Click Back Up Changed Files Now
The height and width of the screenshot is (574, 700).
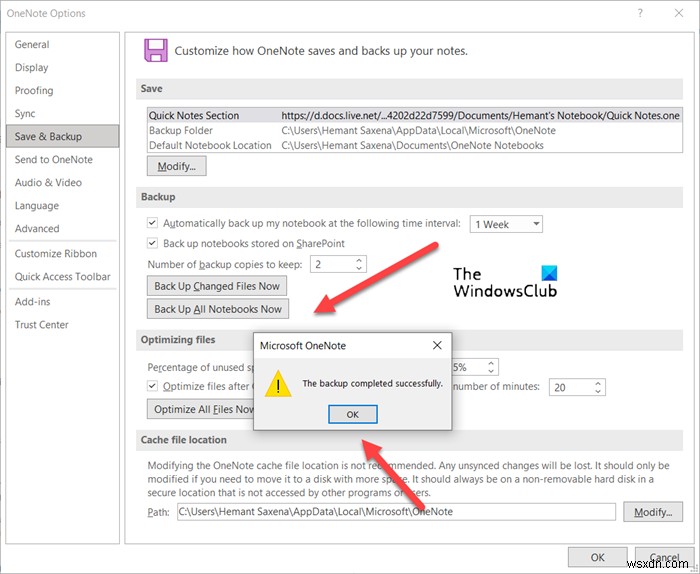tap(217, 286)
